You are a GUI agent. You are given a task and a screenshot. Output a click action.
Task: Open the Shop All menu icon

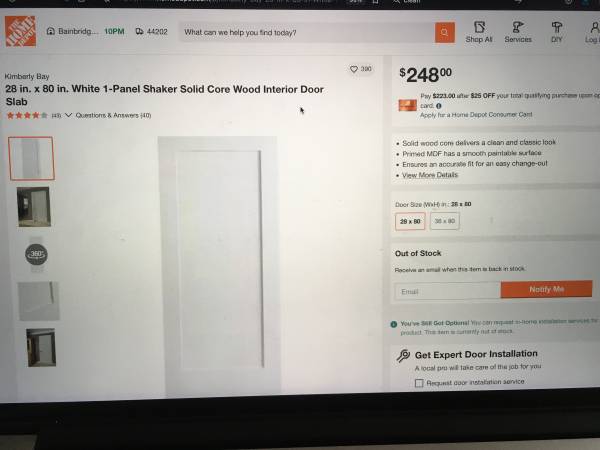(479, 27)
